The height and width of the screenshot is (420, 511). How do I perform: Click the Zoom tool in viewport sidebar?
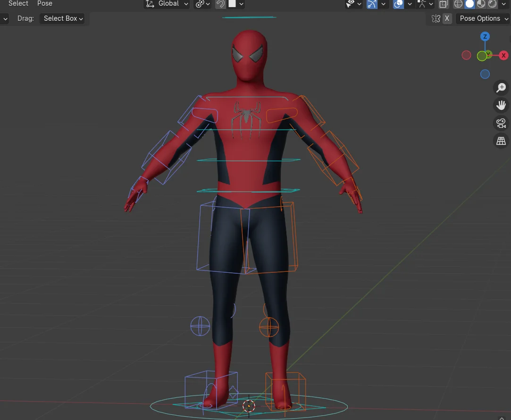501,87
